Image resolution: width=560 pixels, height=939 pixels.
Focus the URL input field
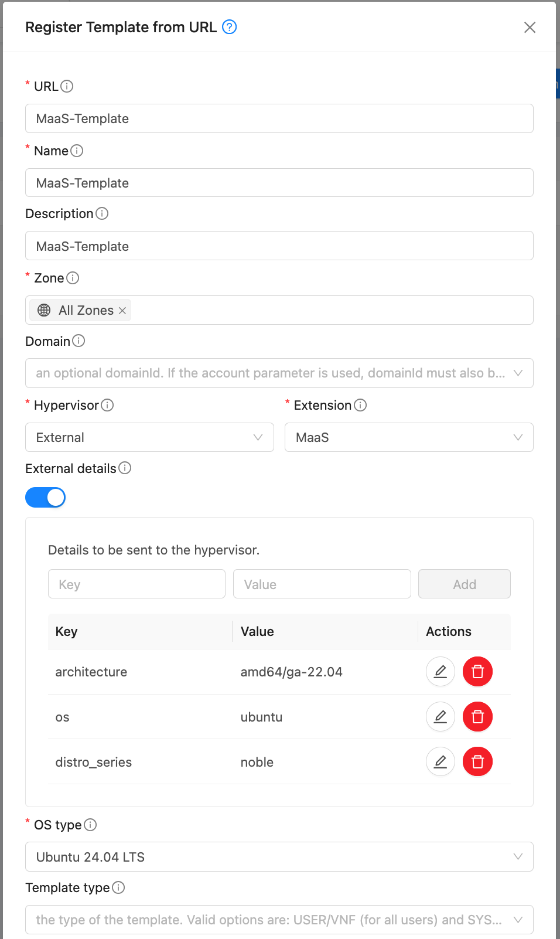point(279,118)
